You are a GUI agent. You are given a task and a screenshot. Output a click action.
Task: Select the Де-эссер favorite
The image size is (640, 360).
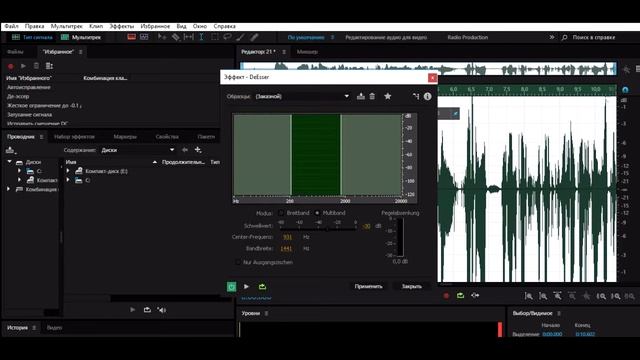coord(18,96)
